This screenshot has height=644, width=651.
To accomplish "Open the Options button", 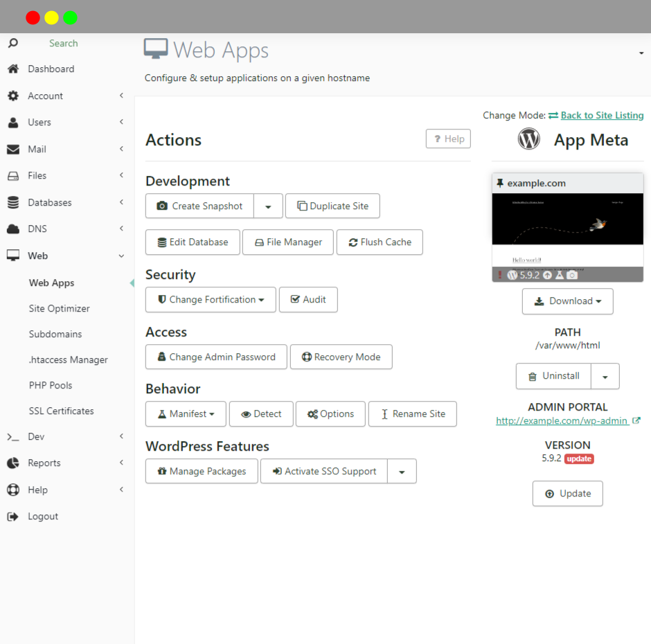I will 330,414.
